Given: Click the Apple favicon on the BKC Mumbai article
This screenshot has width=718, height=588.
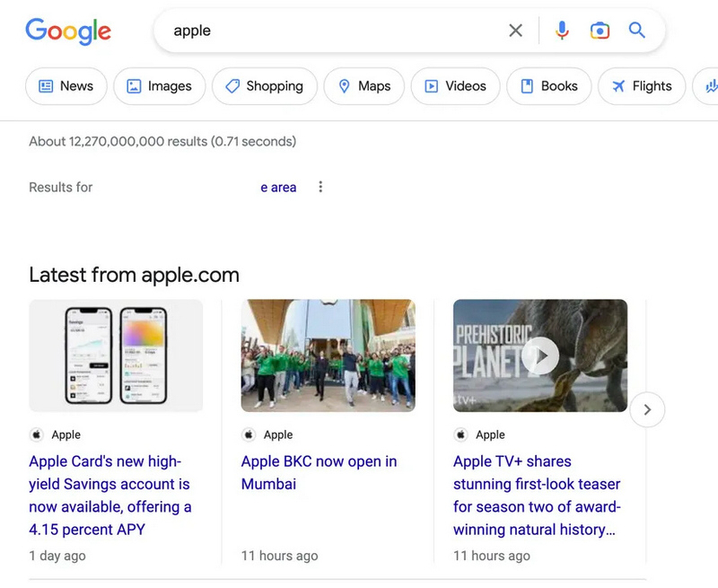Looking at the screenshot, I should pyautogui.click(x=249, y=434).
